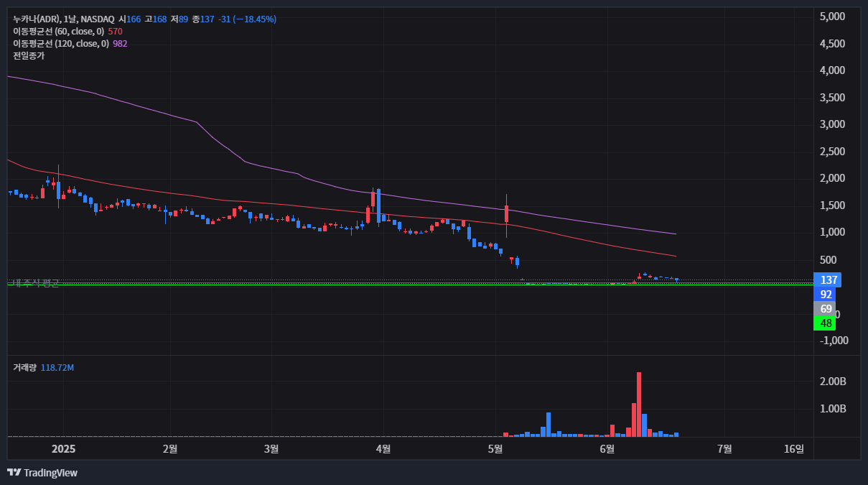Click the 982 moving average value

click(x=120, y=43)
